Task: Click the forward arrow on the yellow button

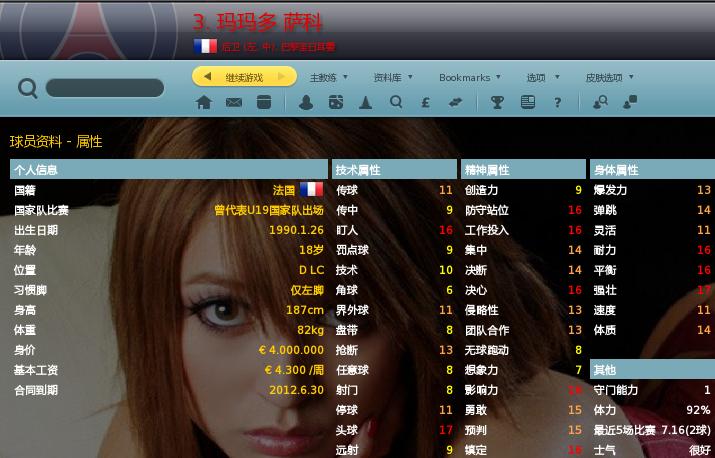Action: 282,77
